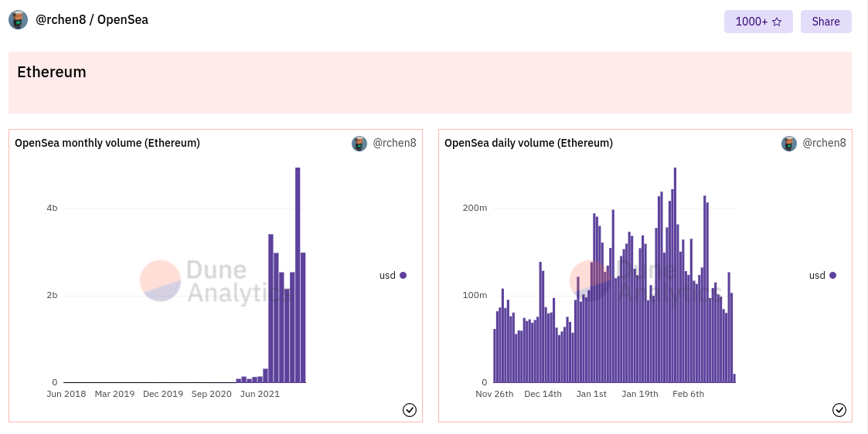Click the Ethereum section heading
868x434 pixels.
pyautogui.click(x=52, y=73)
